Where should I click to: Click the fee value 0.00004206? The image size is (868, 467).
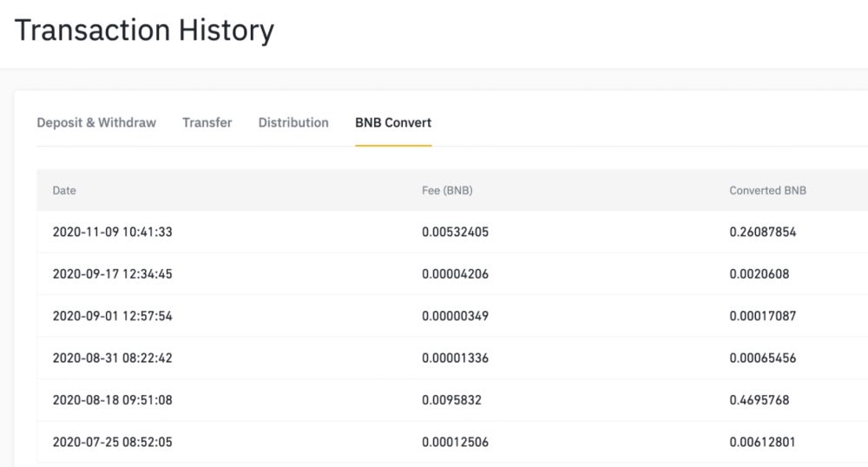click(x=455, y=274)
